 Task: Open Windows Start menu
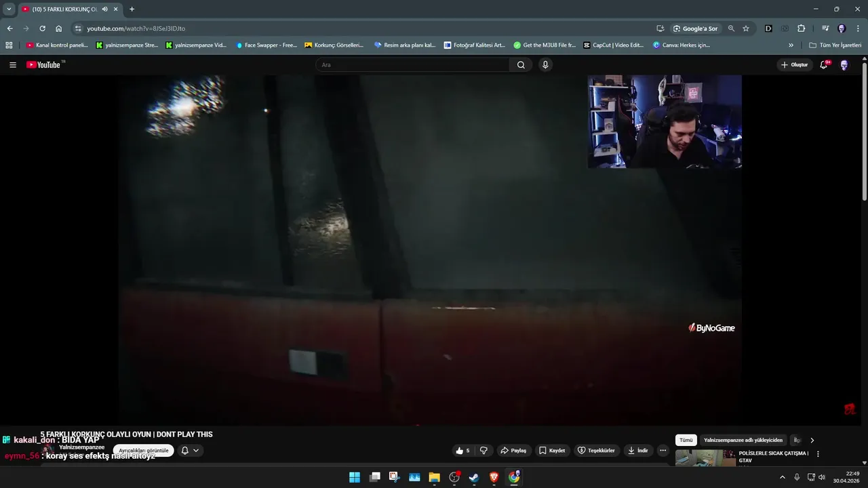pyautogui.click(x=355, y=477)
